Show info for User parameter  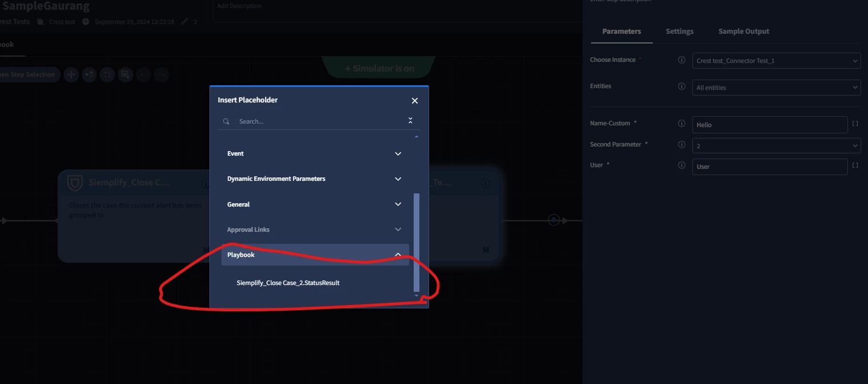(x=681, y=165)
